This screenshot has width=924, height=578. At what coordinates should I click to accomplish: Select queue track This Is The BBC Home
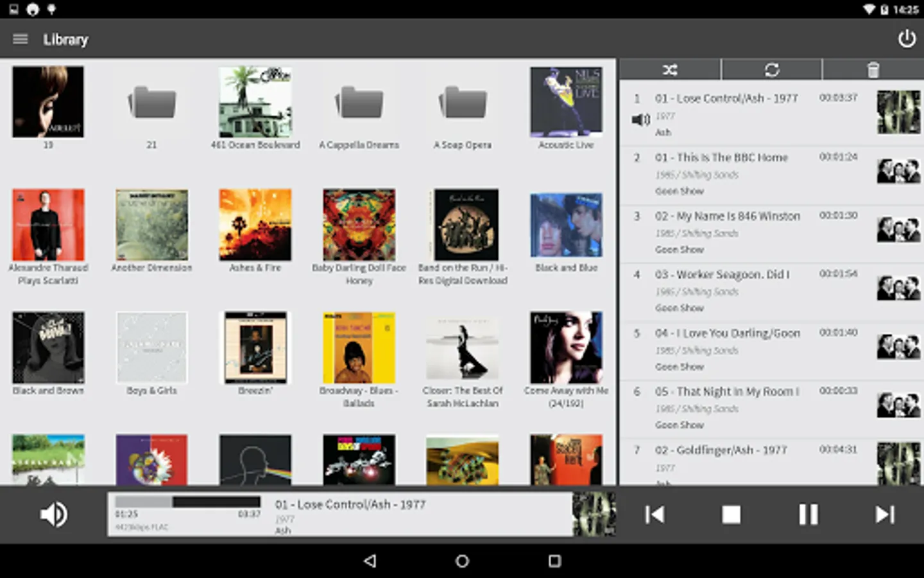(772, 174)
